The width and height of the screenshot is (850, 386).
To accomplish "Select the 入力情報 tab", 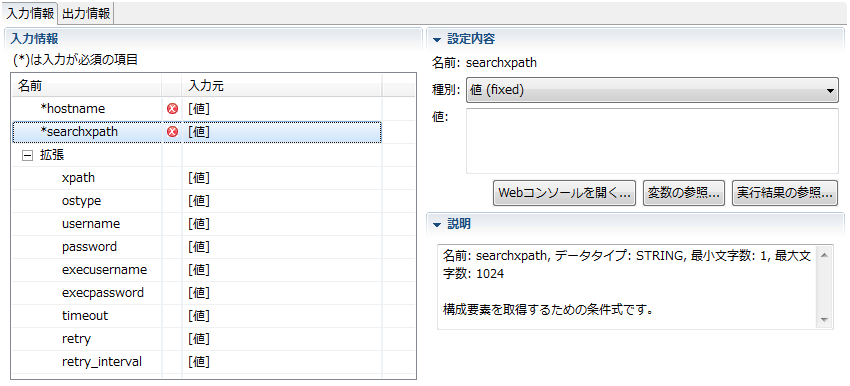I will pos(30,14).
